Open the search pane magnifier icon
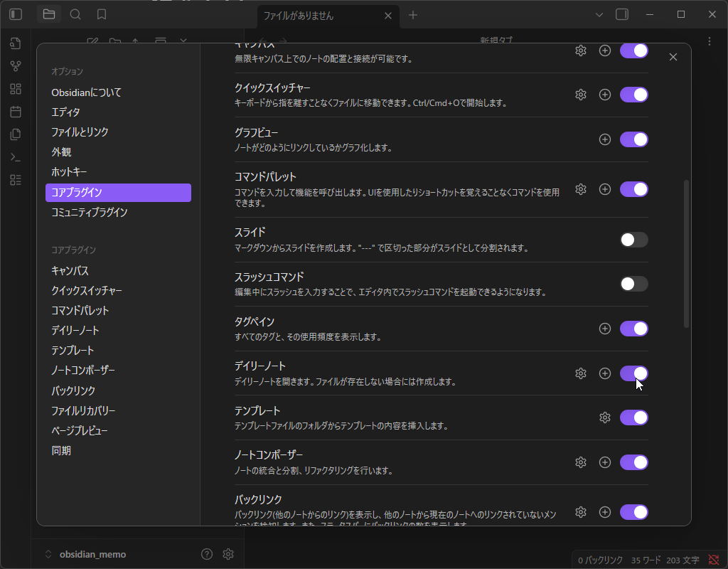This screenshot has width=728, height=569. pyautogui.click(x=75, y=14)
